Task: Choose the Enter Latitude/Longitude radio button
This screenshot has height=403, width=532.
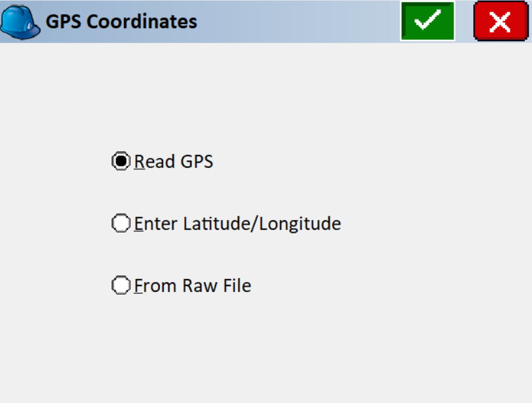Action: tap(121, 224)
